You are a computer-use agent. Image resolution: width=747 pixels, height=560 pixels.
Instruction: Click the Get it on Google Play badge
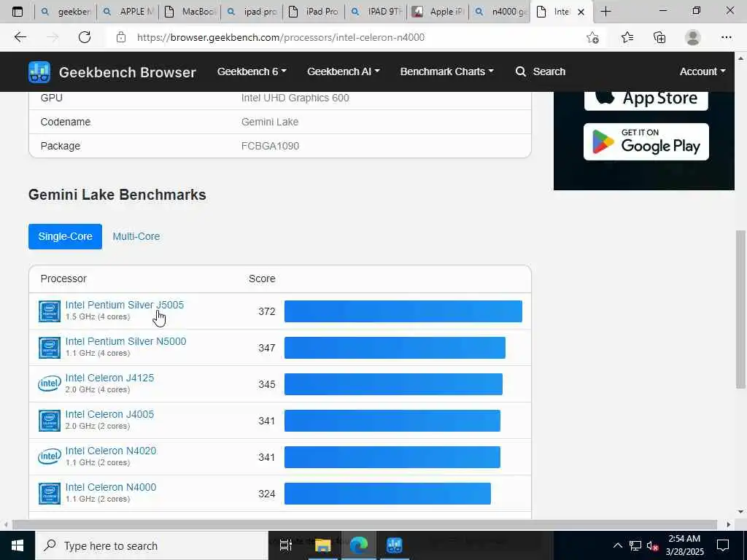click(646, 142)
